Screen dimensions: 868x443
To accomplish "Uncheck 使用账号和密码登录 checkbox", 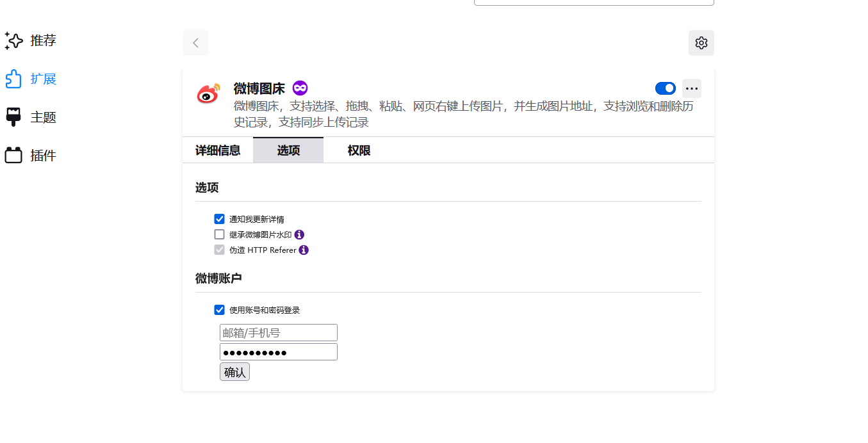I will [220, 310].
